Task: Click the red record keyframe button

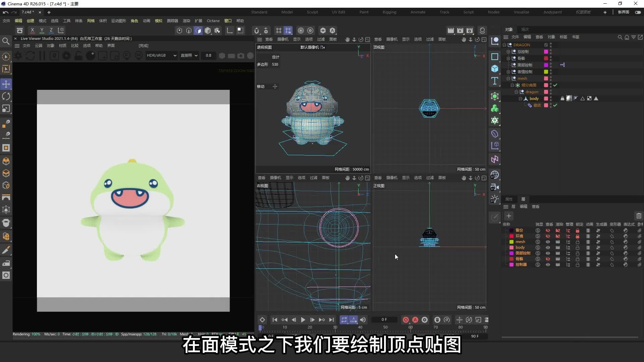Action: click(406, 320)
